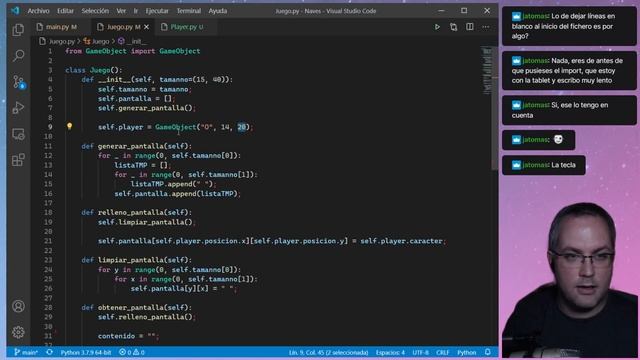
Task: Open the Ayuda menu
Action: [x=218, y=11]
